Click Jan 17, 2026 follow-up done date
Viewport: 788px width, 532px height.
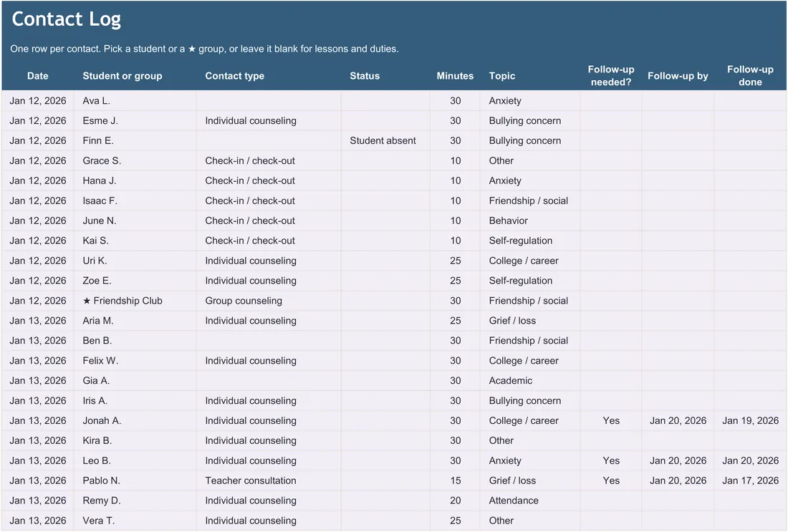[750, 480]
